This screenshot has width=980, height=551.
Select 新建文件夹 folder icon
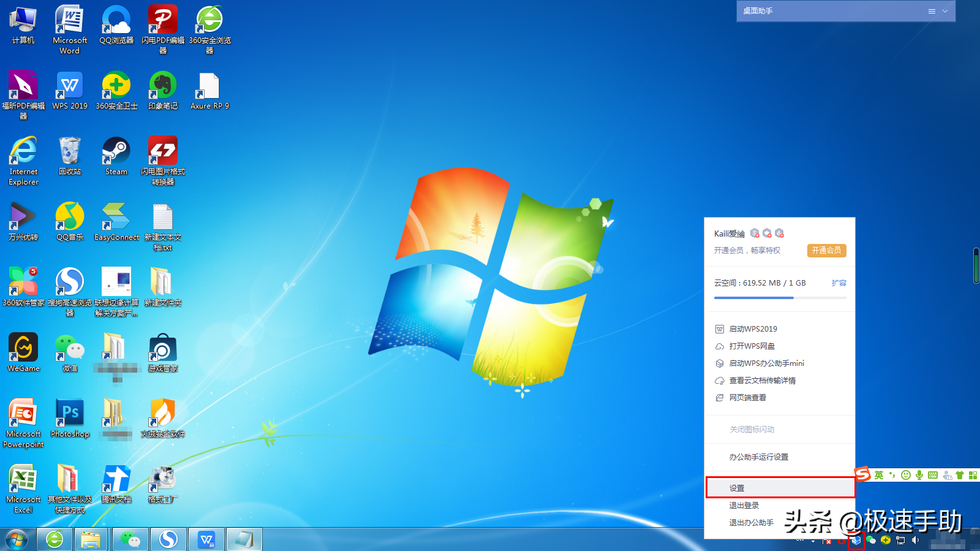pos(163,287)
